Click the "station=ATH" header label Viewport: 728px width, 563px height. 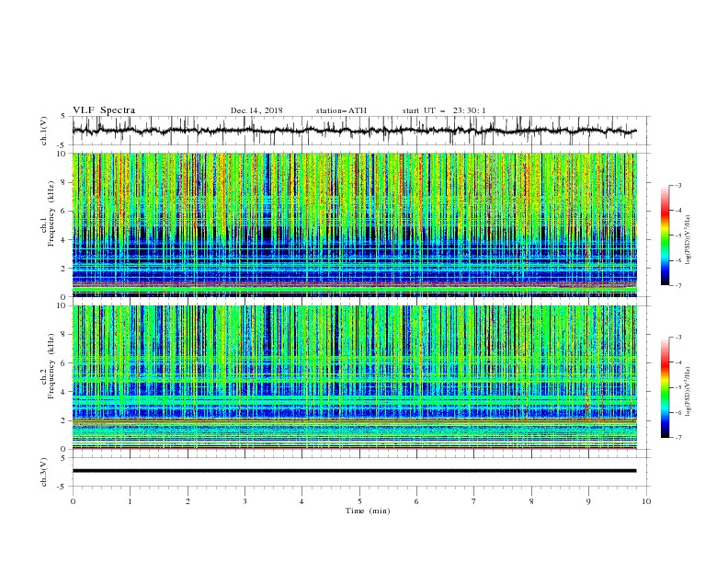(341, 110)
